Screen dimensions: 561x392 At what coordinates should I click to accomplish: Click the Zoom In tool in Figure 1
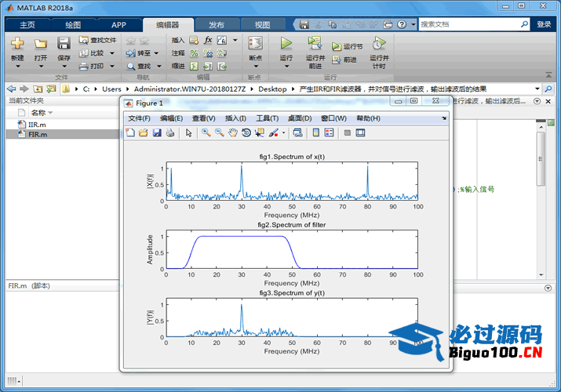coord(206,133)
